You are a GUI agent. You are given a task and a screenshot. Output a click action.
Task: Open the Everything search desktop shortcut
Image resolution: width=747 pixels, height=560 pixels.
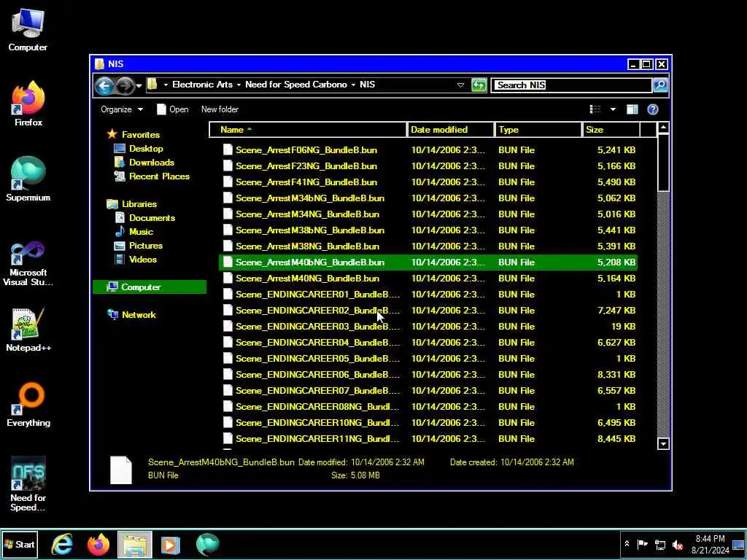28,404
